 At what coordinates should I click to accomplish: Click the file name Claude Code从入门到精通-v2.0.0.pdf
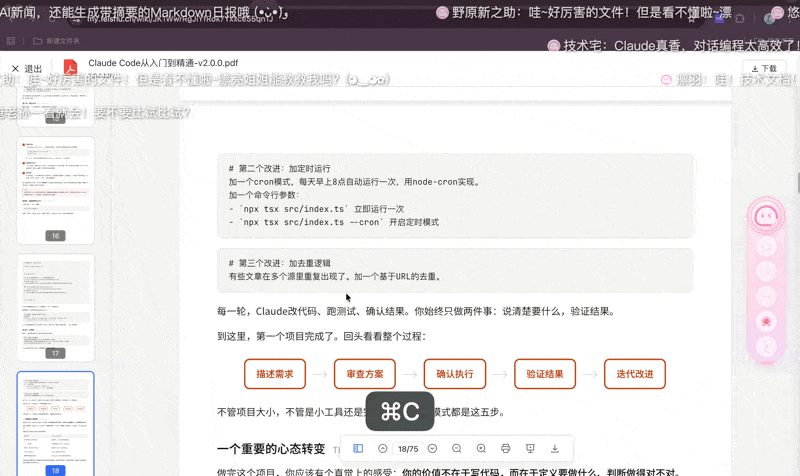coord(163,63)
